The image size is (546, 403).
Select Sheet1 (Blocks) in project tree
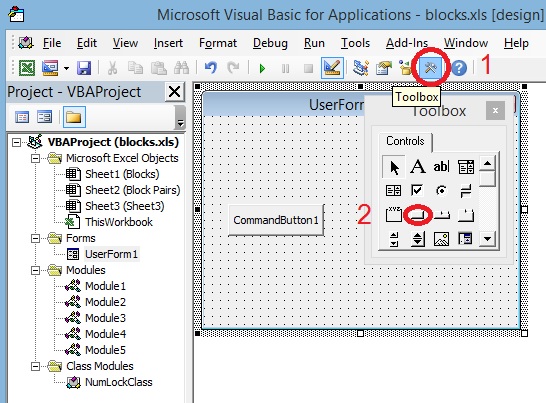[122, 174]
